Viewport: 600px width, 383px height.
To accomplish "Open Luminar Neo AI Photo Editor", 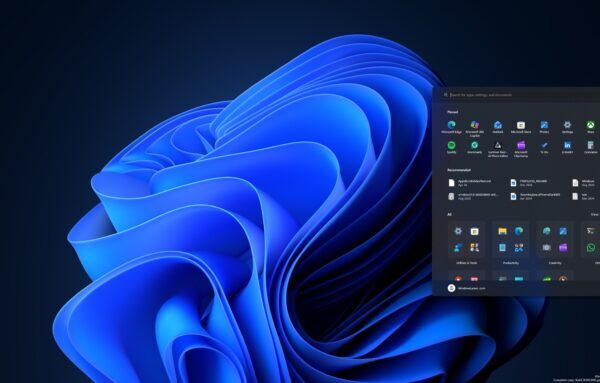I will [498, 149].
